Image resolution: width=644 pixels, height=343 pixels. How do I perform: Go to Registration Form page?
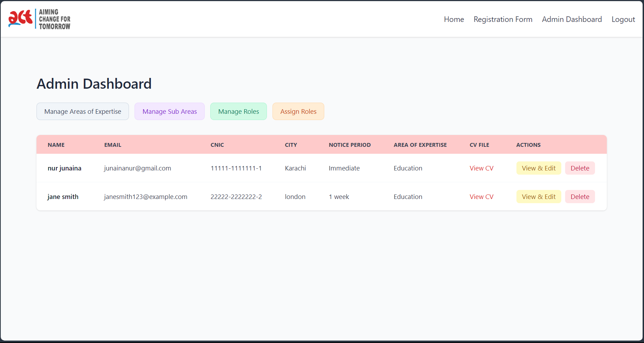(503, 19)
